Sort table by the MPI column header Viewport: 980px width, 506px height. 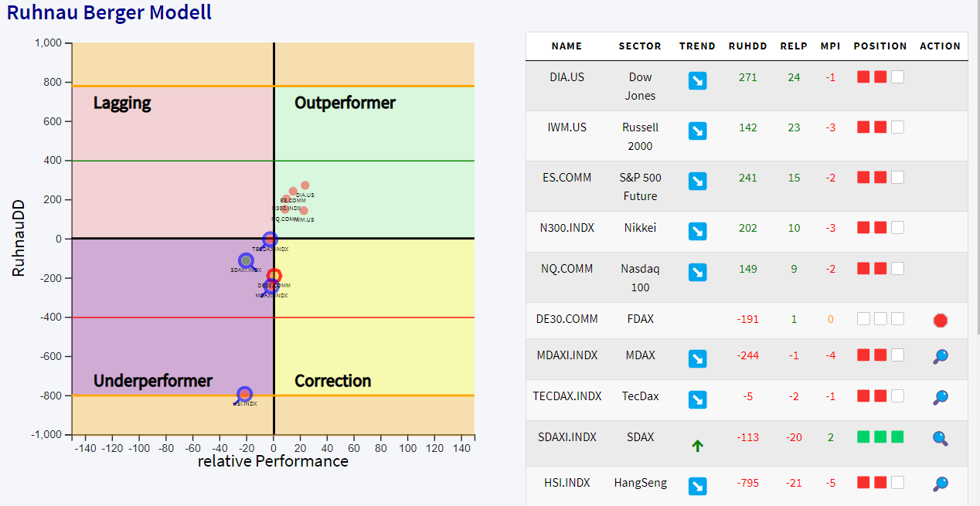[x=830, y=46]
